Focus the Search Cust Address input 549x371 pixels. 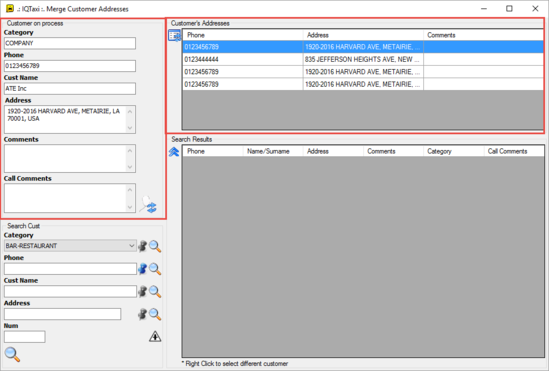pos(62,314)
